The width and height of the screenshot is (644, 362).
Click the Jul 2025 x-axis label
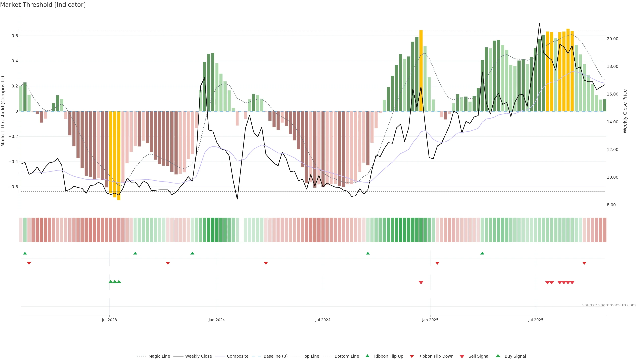click(x=536, y=320)
